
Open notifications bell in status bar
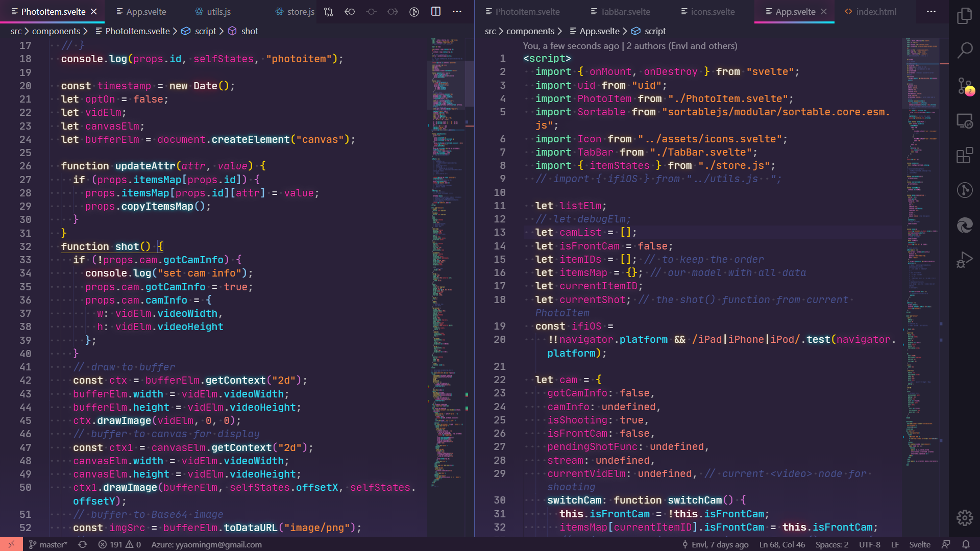point(966,544)
